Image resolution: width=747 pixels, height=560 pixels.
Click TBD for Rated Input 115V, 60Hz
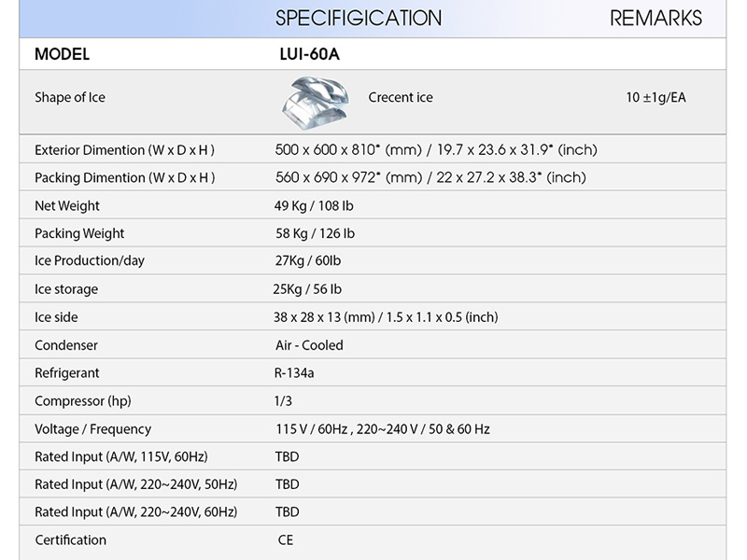click(288, 457)
